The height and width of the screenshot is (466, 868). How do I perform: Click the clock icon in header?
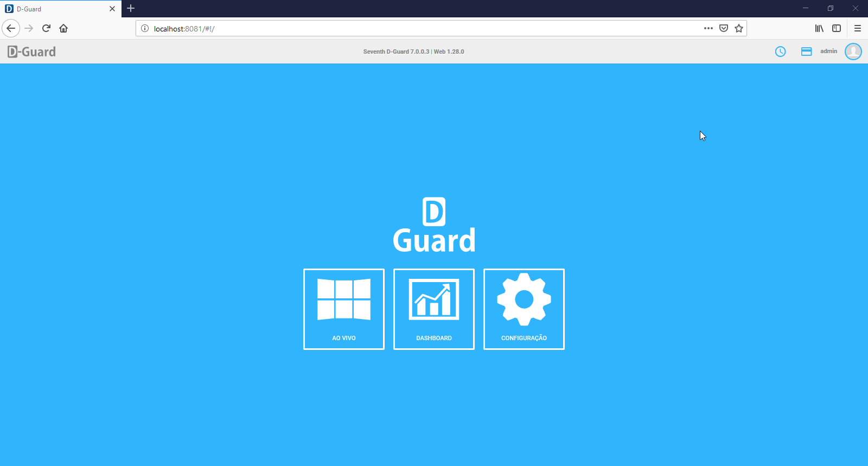click(x=780, y=52)
